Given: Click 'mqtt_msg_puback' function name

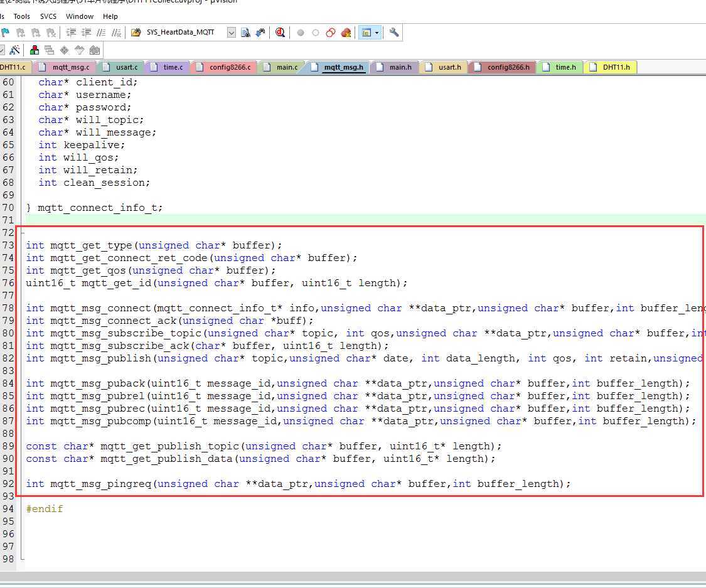Looking at the screenshot, I should (98, 384).
